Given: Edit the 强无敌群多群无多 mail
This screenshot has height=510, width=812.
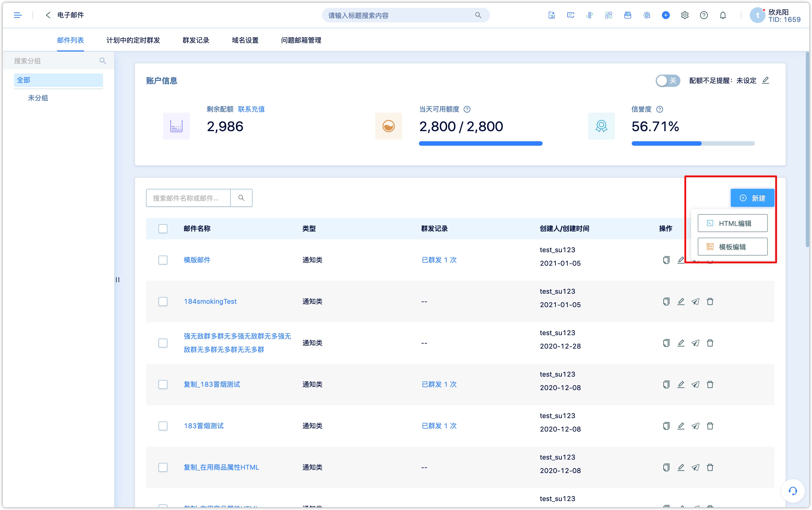Looking at the screenshot, I should [681, 343].
